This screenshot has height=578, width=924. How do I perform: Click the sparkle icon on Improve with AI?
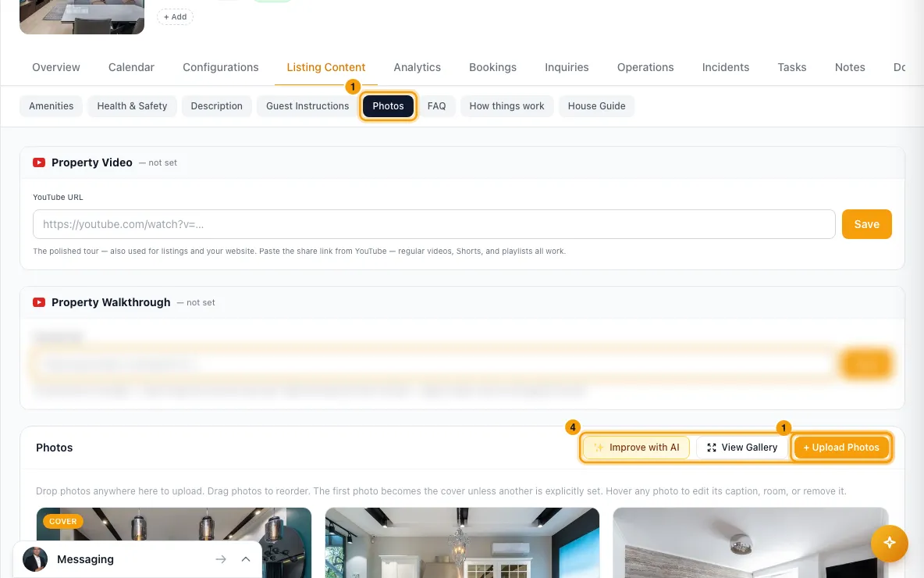598,447
